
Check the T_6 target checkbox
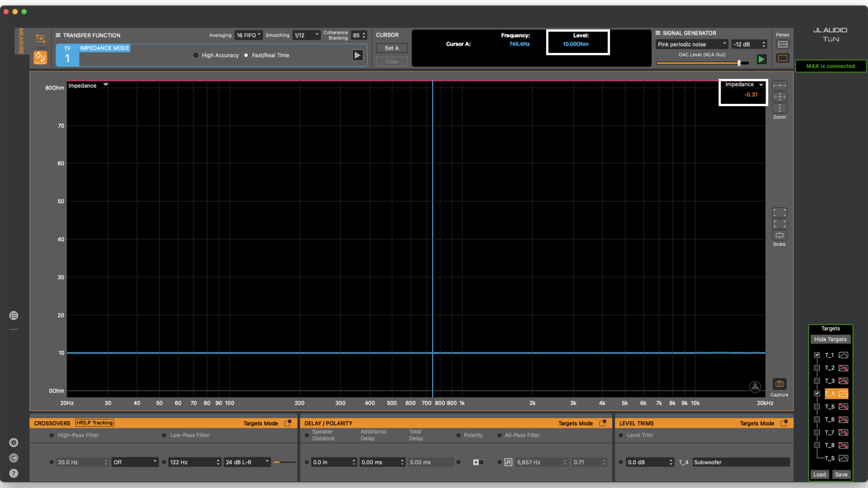pos(817,419)
